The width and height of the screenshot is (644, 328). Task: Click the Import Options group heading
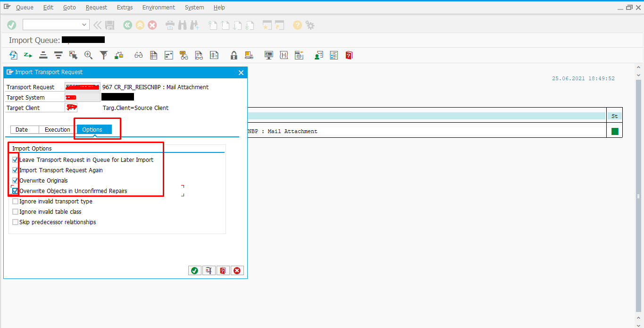32,149
